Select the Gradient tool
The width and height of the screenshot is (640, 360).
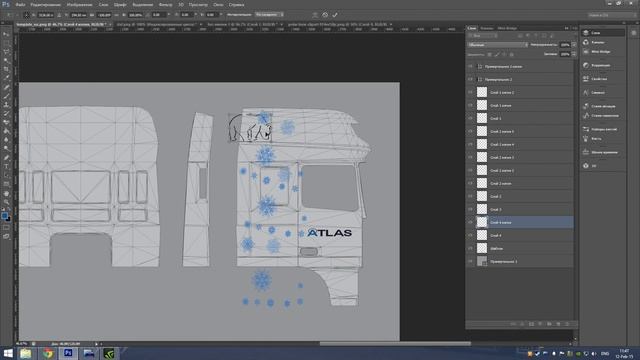click(x=6, y=131)
